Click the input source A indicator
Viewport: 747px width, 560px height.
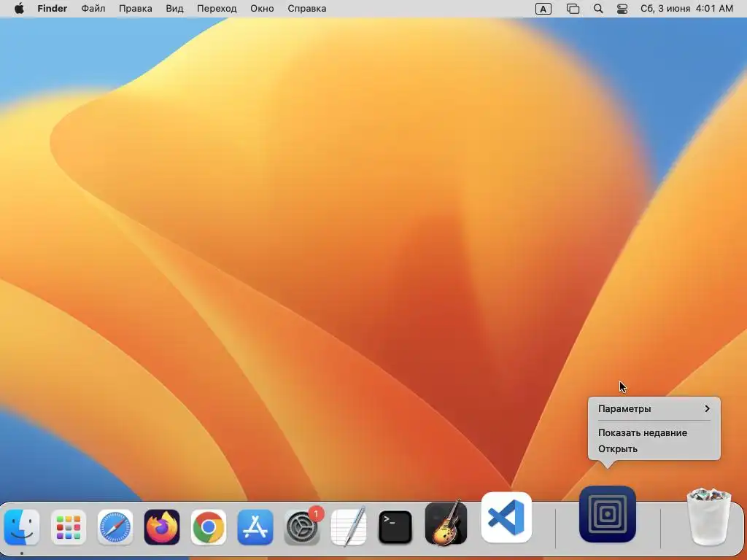(x=543, y=9)
